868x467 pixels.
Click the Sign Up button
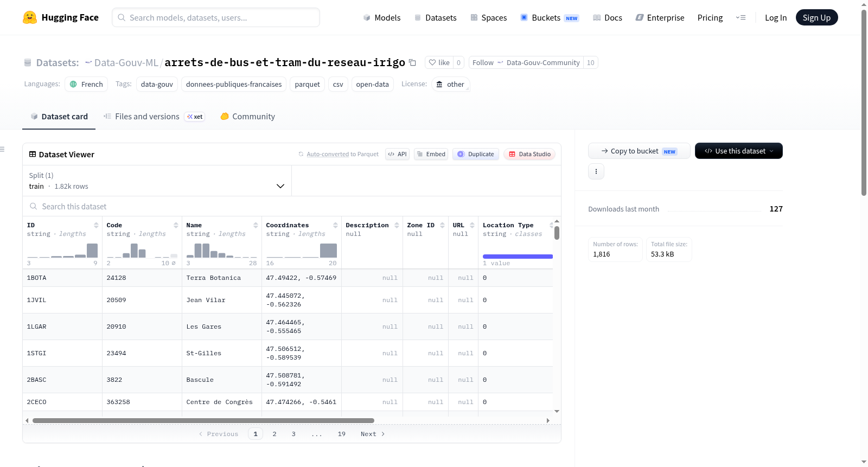[816, 17]
